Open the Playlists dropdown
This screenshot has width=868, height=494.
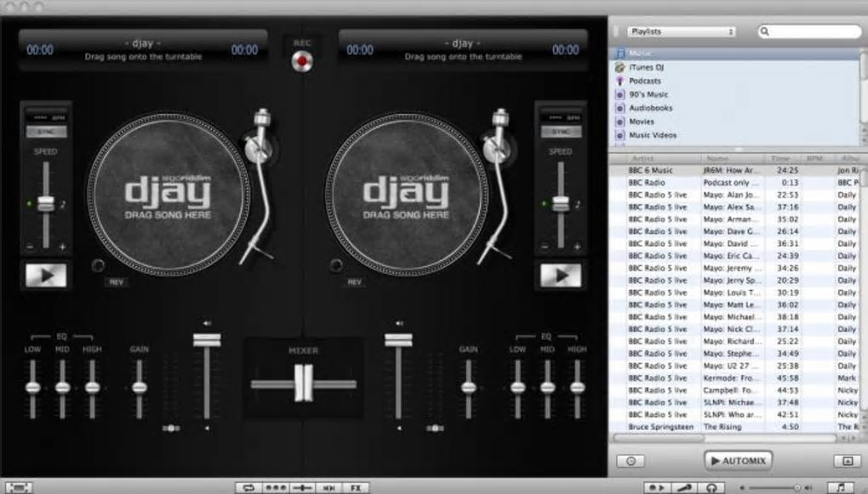click(680, 31)
